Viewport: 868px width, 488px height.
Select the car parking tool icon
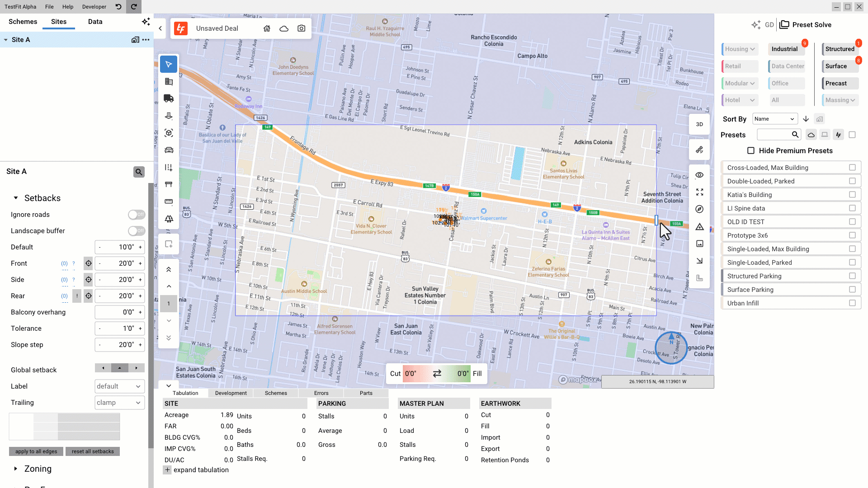point(169,150)
